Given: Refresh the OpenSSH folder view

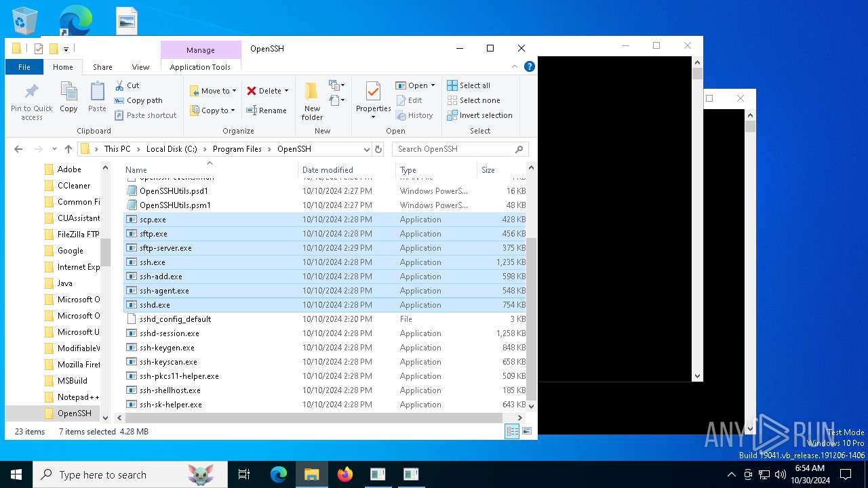Looking at the screenshot, I should coord(378,149).
